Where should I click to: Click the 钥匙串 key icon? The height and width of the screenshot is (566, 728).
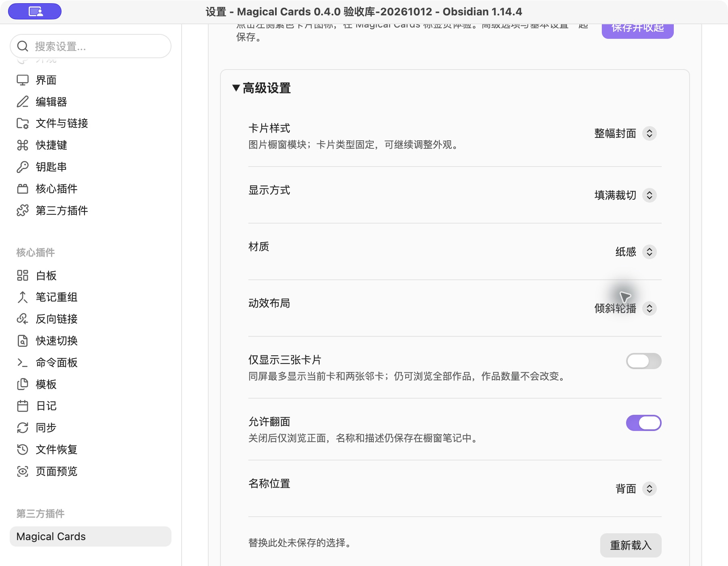coord(23,167)
